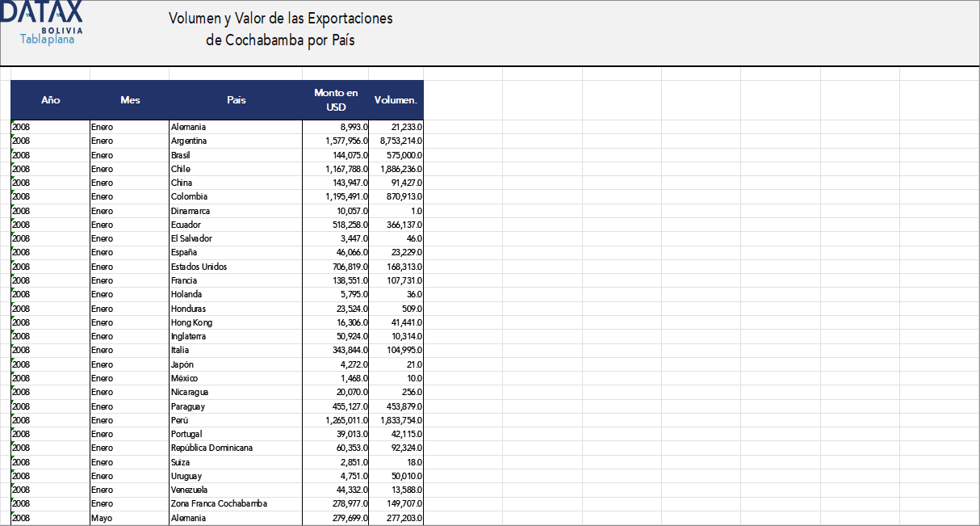This screenshot has height=526, width=980.
Task: Click the Monto en USD column header
Action: click(336, 100)
